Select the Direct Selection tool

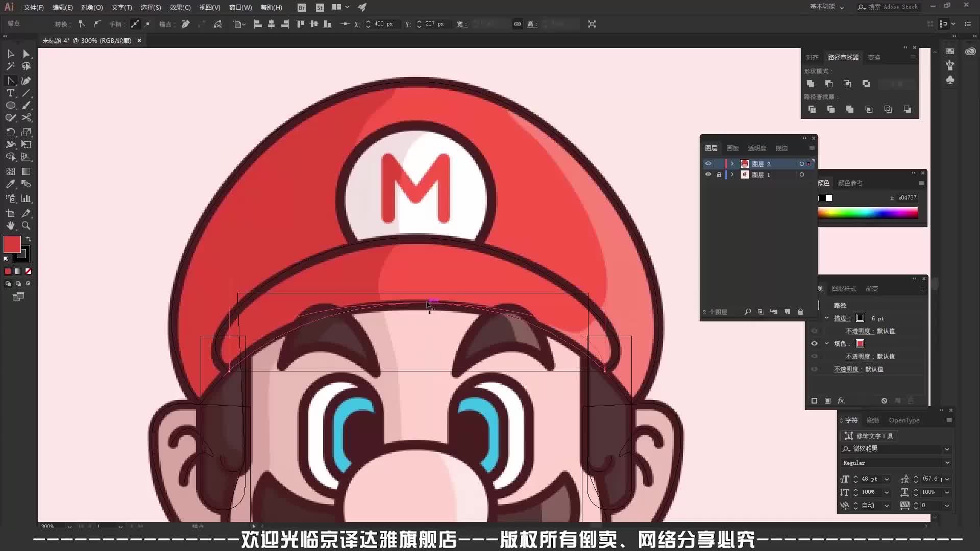pyautogui.click(x=26, y=54)
